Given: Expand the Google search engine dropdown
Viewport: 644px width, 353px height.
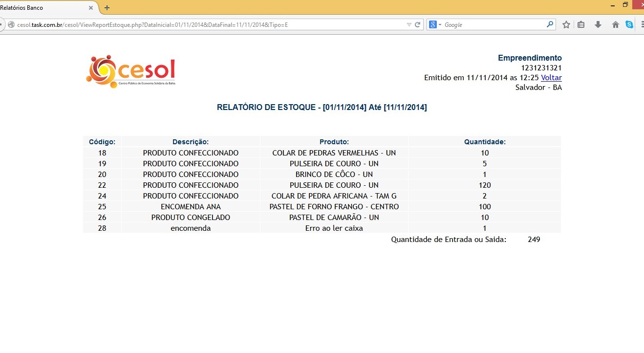Looking at the screenshot, I should tap(435, 24).
